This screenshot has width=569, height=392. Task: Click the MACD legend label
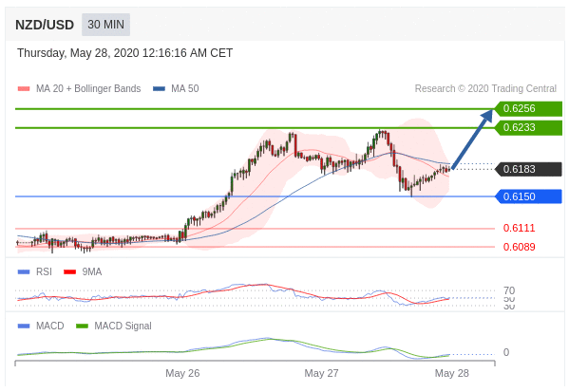(x=50, y=326)
